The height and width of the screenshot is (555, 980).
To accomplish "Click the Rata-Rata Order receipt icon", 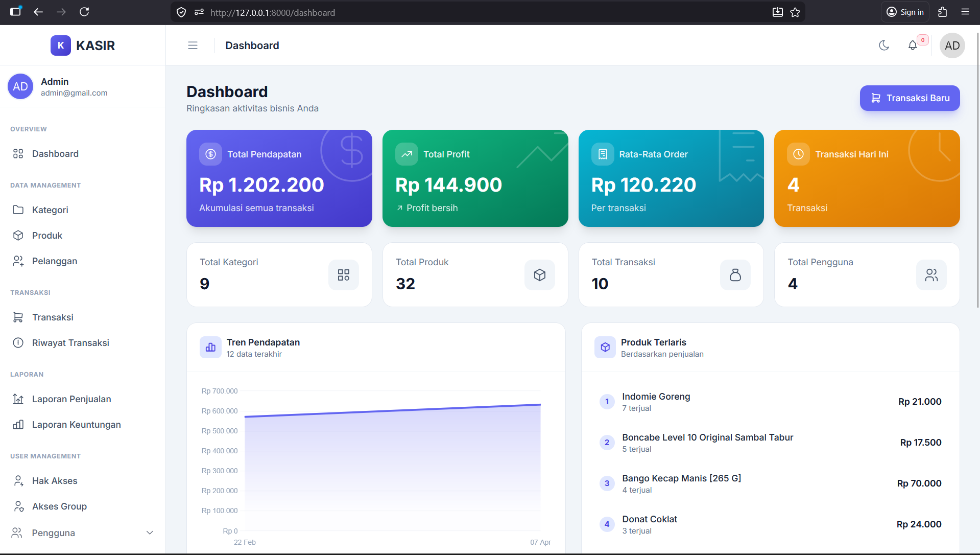I will click(x=603, y=154).
